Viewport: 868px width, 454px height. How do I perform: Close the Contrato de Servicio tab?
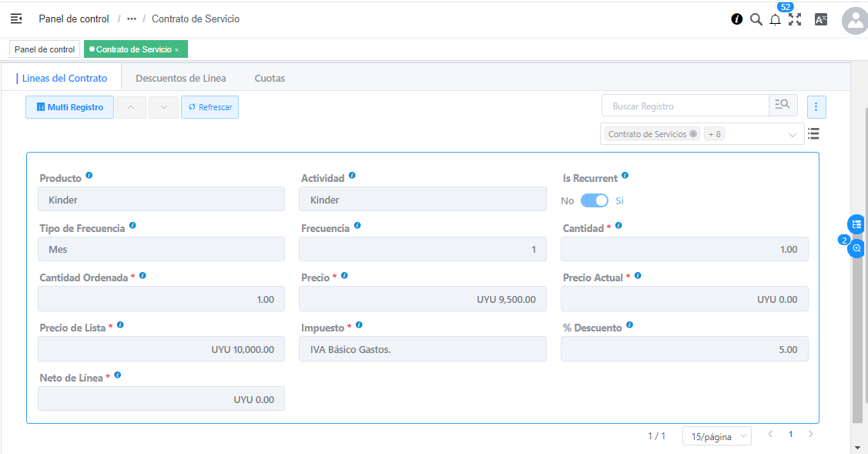(x=176, y=50)
